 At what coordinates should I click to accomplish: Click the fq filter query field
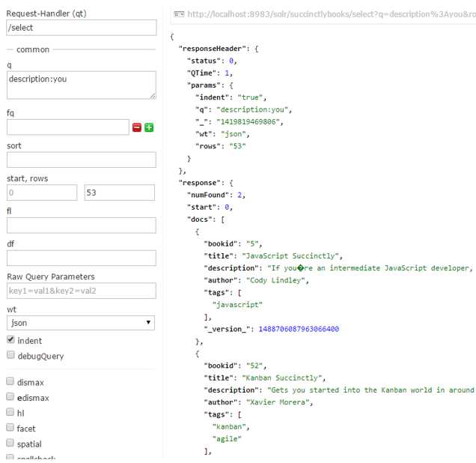tap(68, 127)
